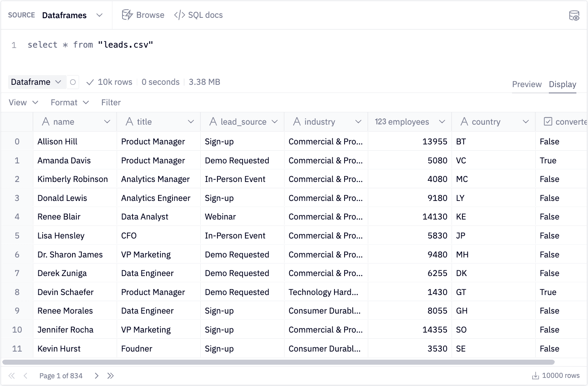Click the download icon beside 10000 rows
The image size is (588, 386).
click(x=536, y=376)
